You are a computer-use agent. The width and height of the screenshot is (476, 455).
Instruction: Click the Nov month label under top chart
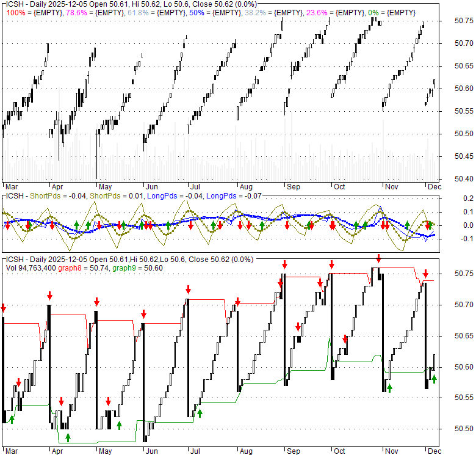click(392, 187)
